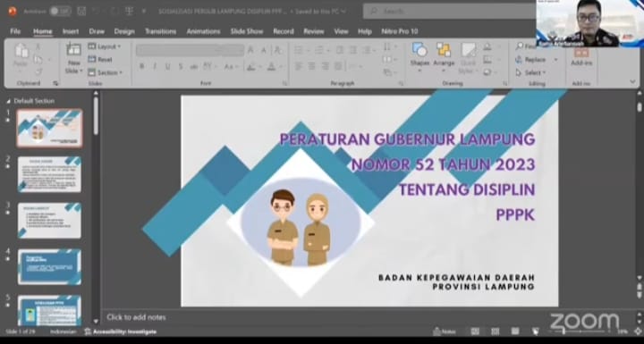Click to add notes area
This screenshot has height=344, width=644.
tap(136, 317)
